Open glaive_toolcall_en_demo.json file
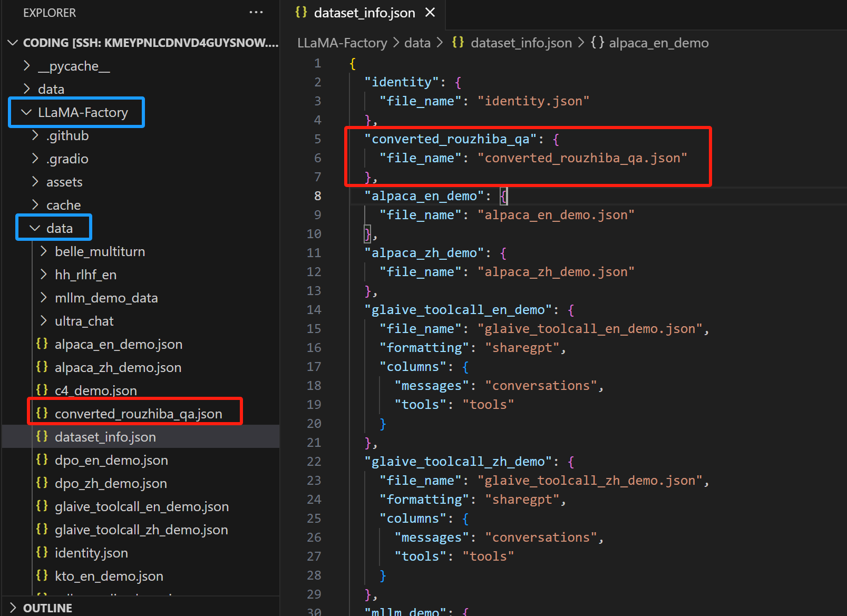 click(x=142, y=506)
